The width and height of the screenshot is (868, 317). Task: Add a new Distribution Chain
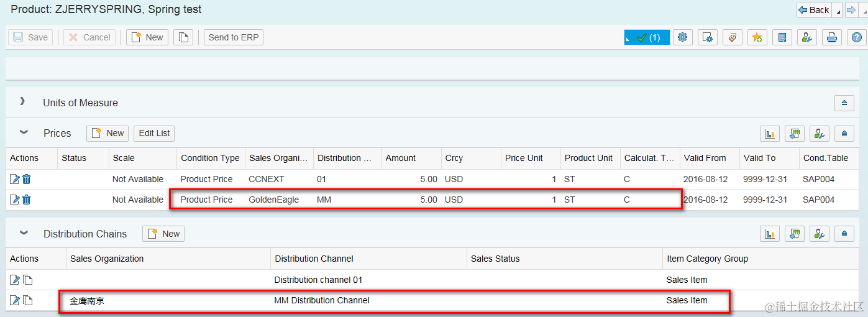[163, 234]
